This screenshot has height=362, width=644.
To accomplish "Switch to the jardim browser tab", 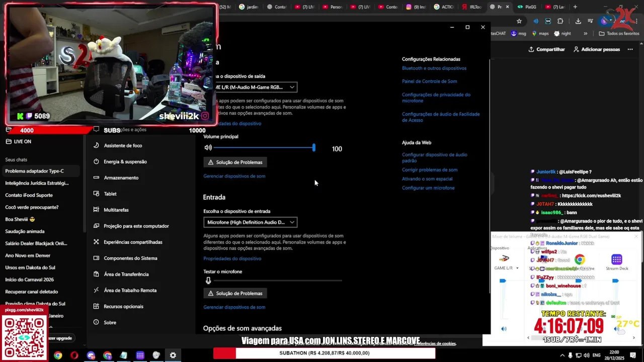I will tap(249, 7).
